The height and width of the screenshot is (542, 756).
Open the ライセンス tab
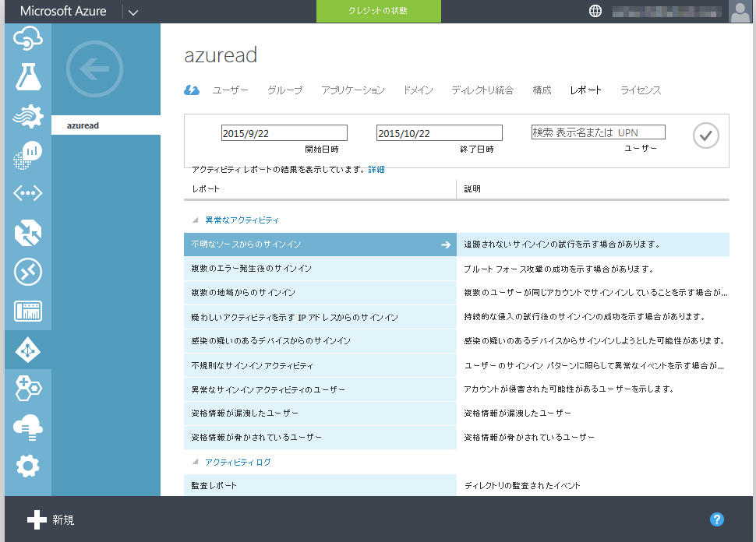click(640, 90)
